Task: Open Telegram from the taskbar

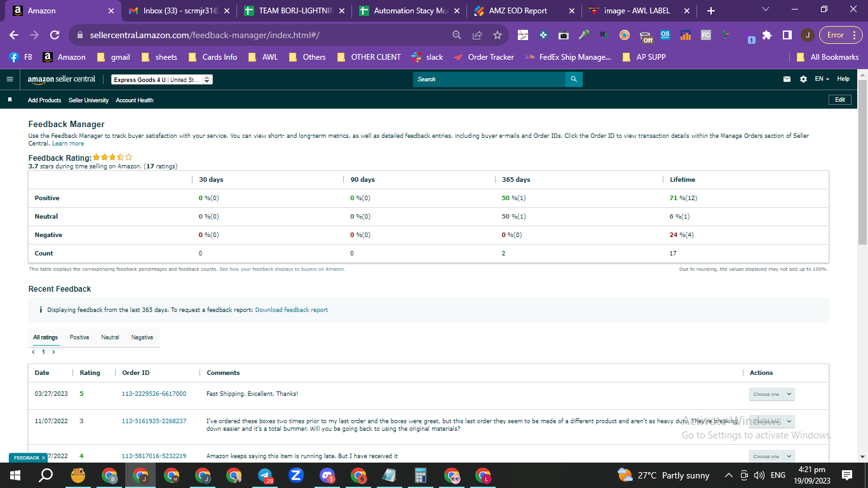Action: pyautogui.click(x=265, y=475)
